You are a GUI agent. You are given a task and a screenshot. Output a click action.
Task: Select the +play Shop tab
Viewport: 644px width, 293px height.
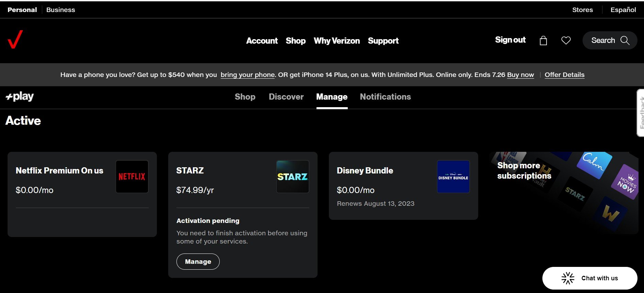click(x=245, y=97)
